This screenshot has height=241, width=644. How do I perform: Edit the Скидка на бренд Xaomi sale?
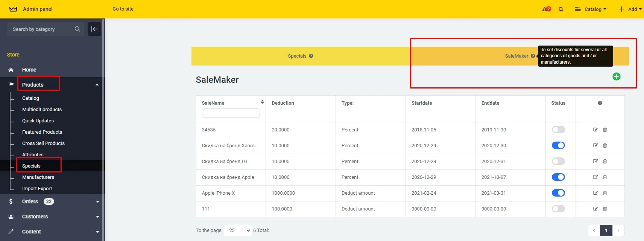coord(595,145)
